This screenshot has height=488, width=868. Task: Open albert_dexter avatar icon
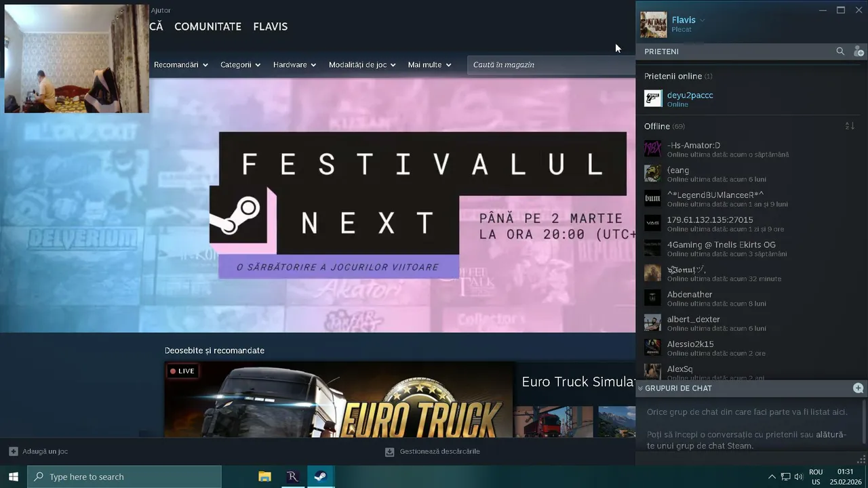652,323
